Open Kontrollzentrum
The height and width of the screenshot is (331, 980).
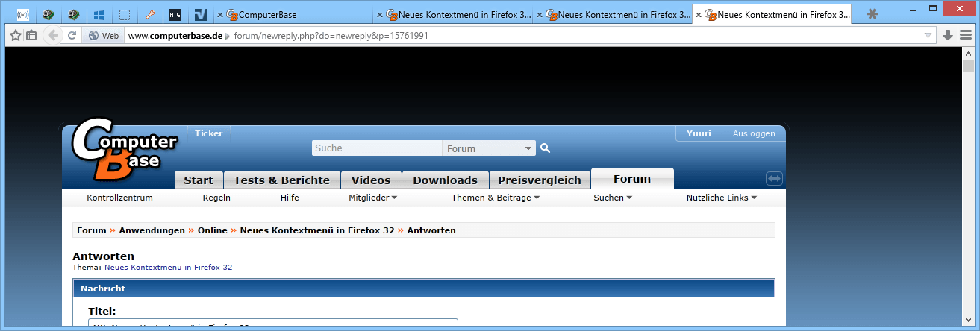(119, 198)
